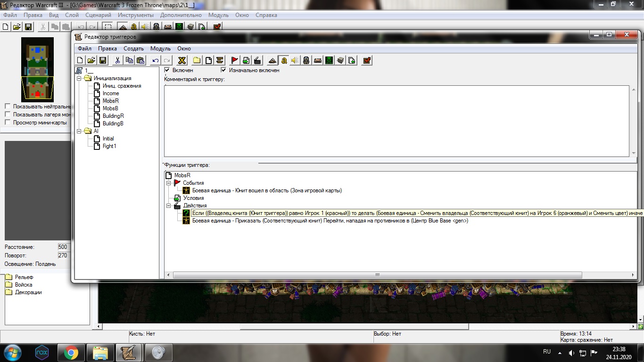Viewport: 644px width, 362px height.
Task: Select 'Иниц. сражения' trigger
Action: point(122,86)
